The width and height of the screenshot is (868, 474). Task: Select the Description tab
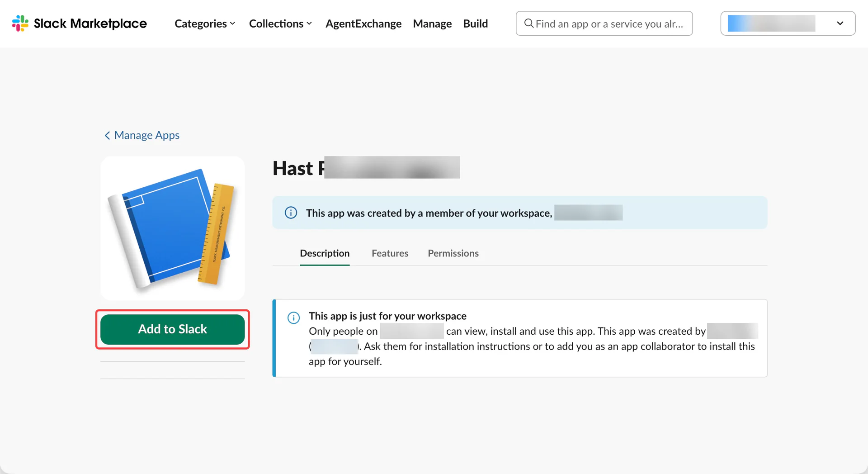pyautogui.click(x=325, y=253)
